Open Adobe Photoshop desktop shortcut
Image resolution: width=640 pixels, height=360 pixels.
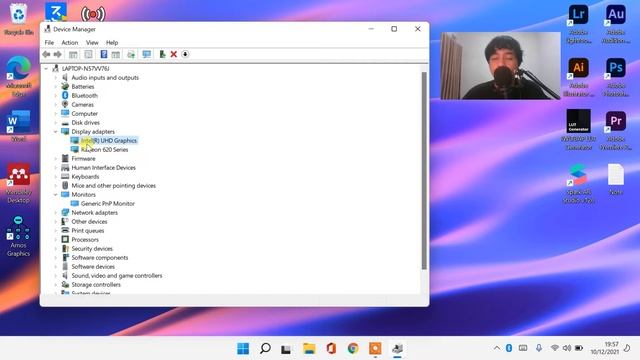click(x=616, y=77)
